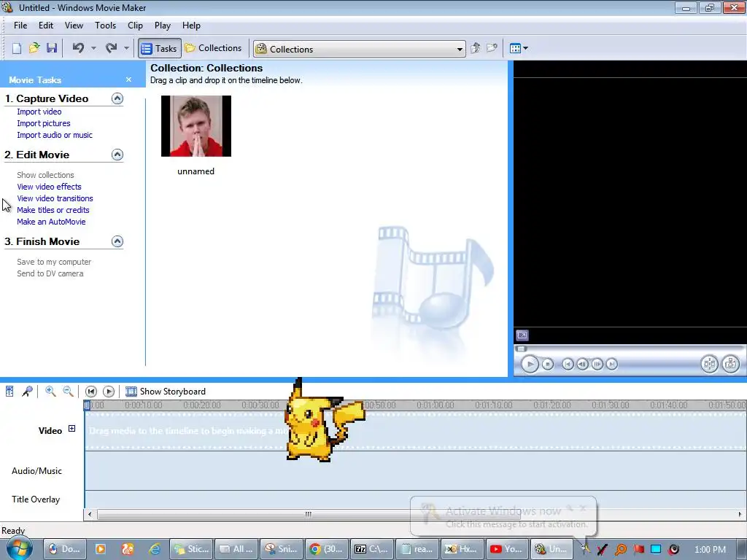Create a new collection folder

tap(492, 48)
